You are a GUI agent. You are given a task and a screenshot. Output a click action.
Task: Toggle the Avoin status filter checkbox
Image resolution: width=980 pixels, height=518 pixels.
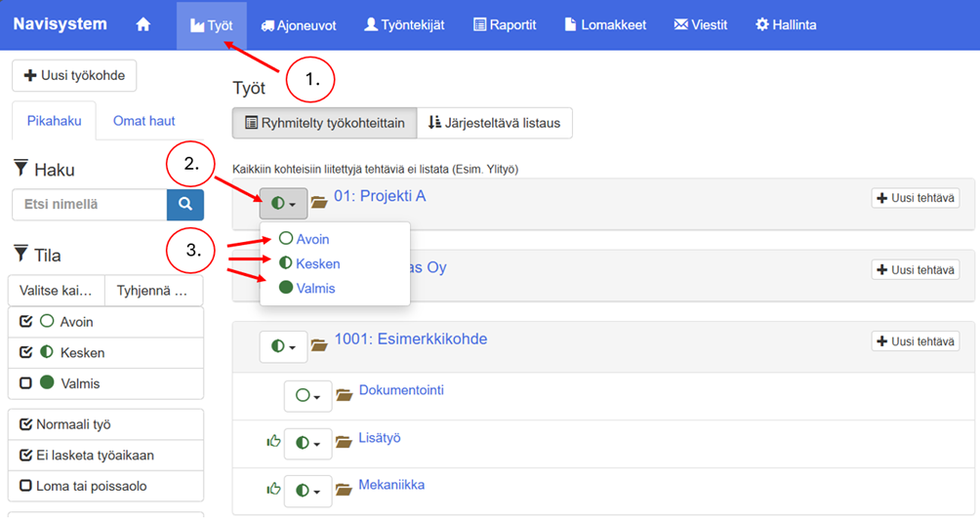pyautogui.click(x=26, y=322)
